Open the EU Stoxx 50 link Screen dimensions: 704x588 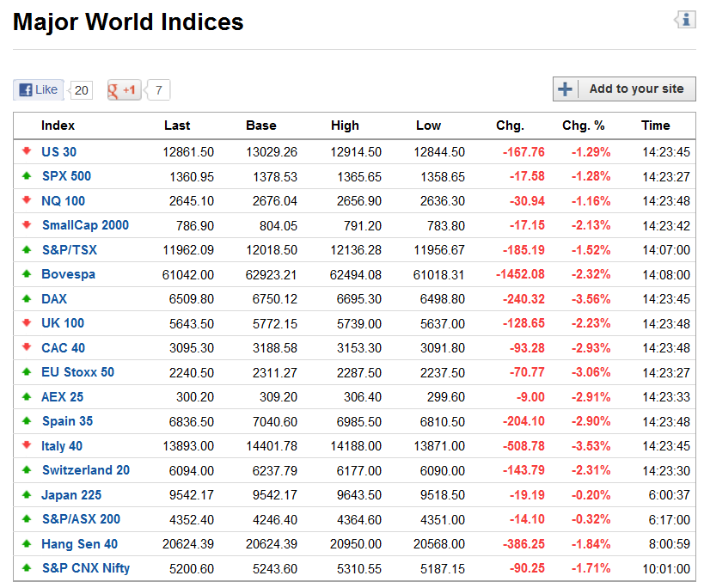tap(77, 372)
